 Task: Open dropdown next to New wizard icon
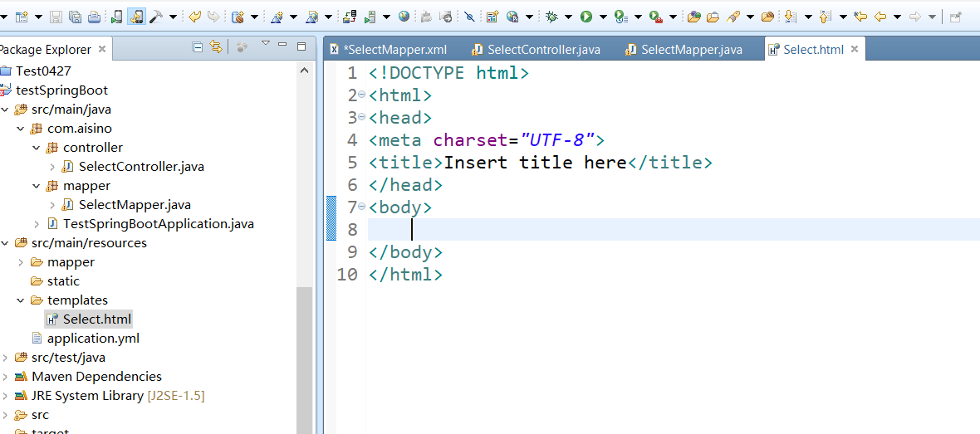[x=38, y=17]
